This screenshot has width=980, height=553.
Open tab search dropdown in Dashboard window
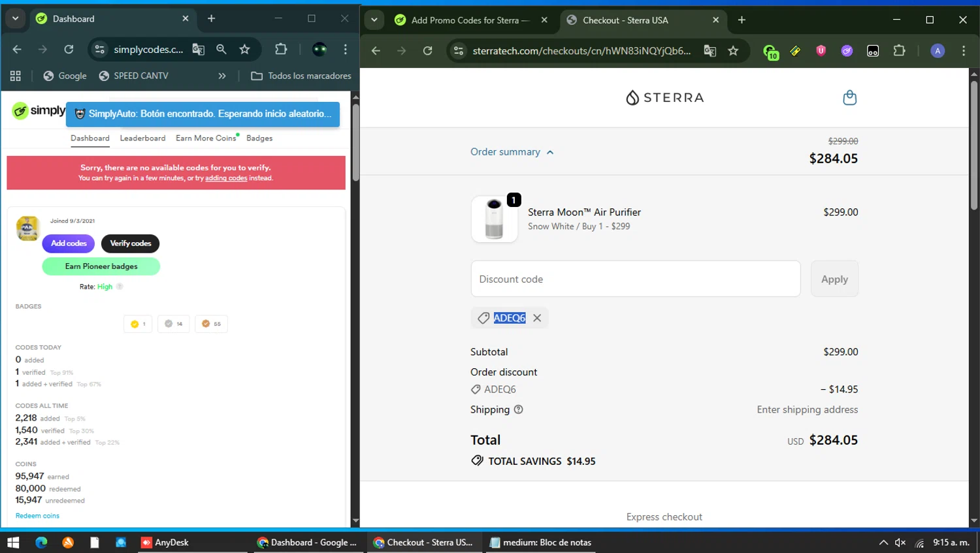pyautogui.click(x=15, y=18)
